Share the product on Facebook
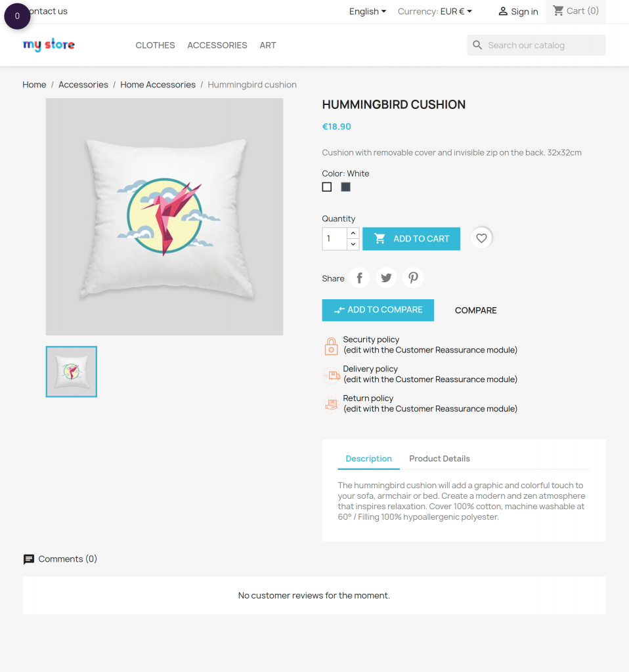This screenshot has height=672, width=629. pos(359,278)
